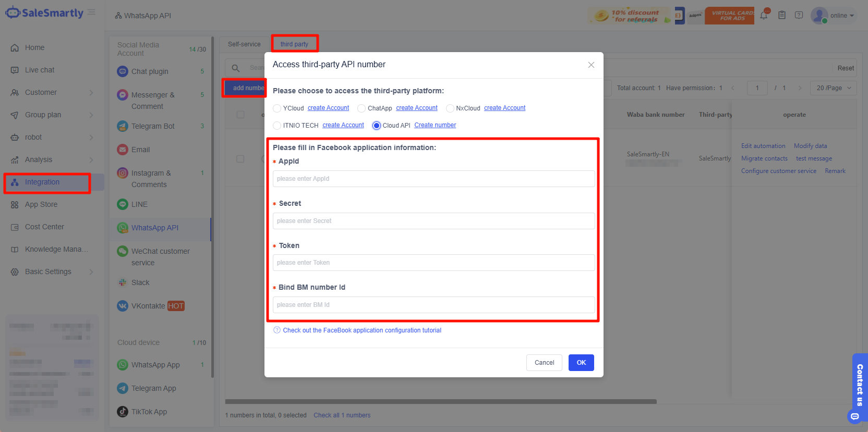The width and height of the screenshot is (868, 432).
Task: Click the Telegram Bot channel icon
Action: [x=123, y=126]
